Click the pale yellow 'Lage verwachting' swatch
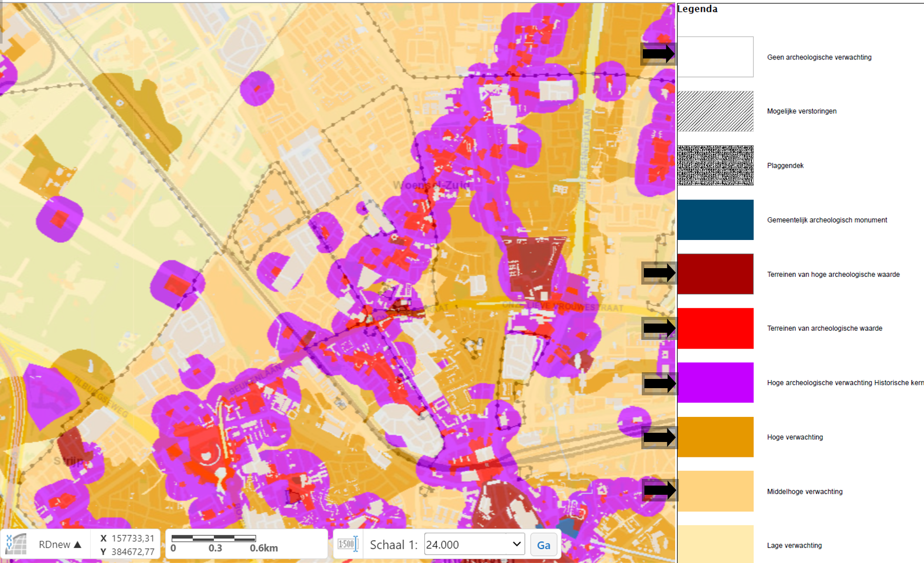The height and width of the screenshot is (563, 924). tap(715, 544)
